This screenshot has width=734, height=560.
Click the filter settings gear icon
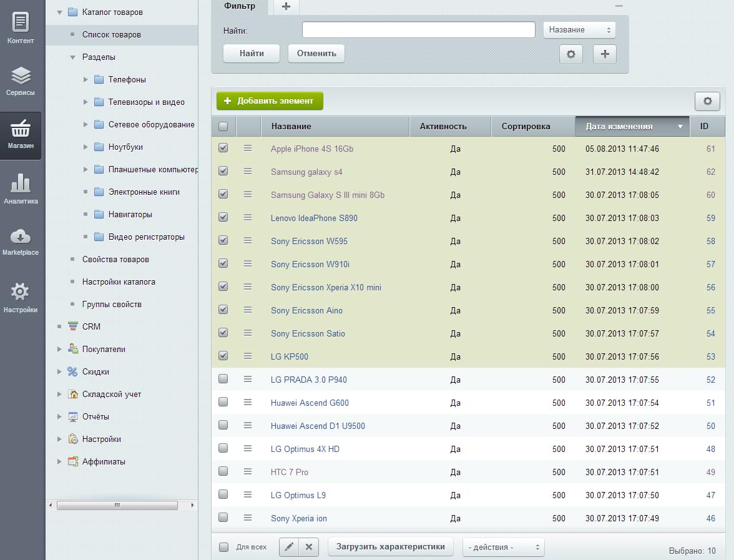click(571, 54)
